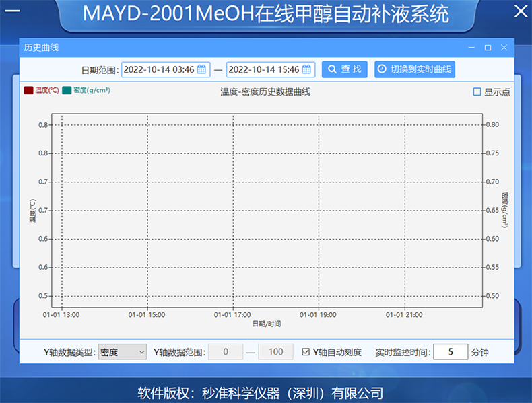Enable the 显示点 show points checkbox
Viewport: 532px width, 403px height.
point(477,92)
